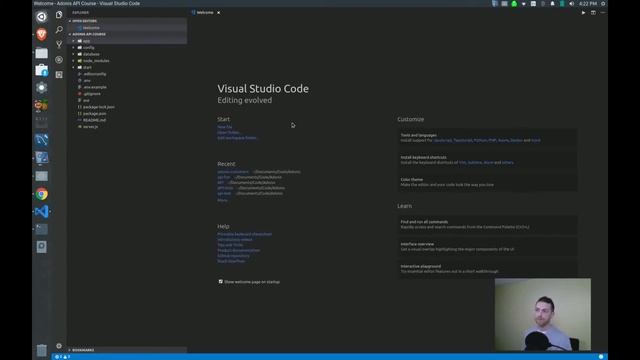The image size is (640, 360).
Task: Open the Color theme customize card
Action: point(488,182)
